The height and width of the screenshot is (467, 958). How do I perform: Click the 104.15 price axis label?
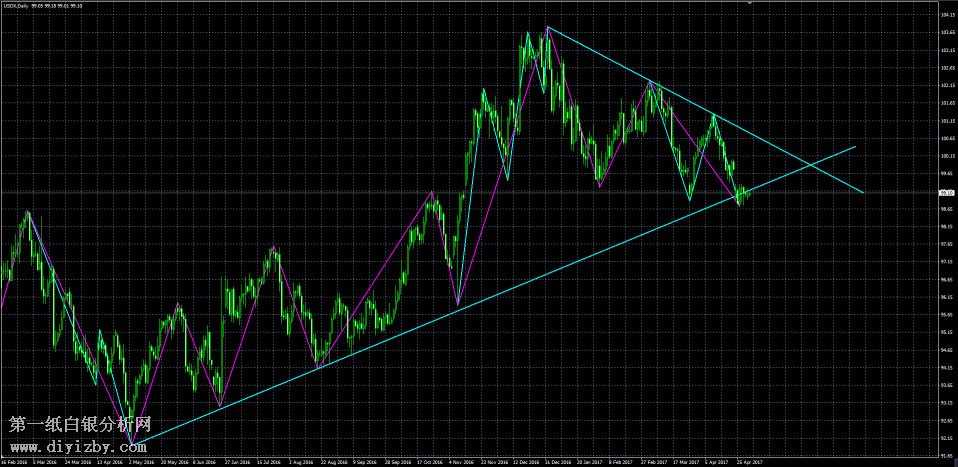pos(946,15)
